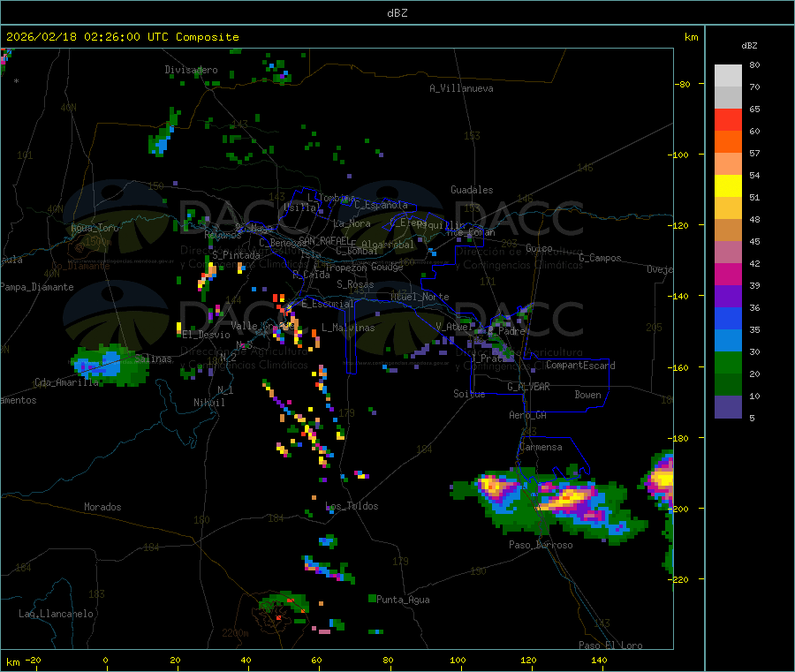
Task: Click the 'S_Rosas' location label
Action: coord(355,284)
